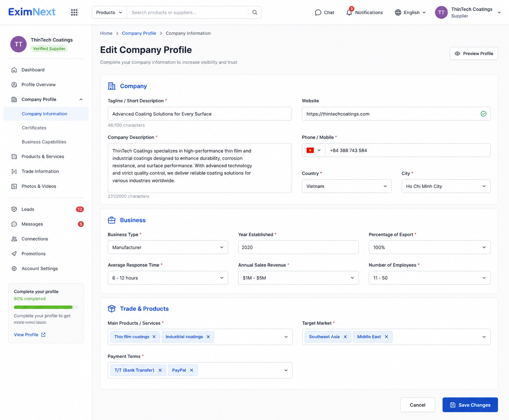
Task: Click the TT avatar in the top bar
Action: click(x=441, y=13)
